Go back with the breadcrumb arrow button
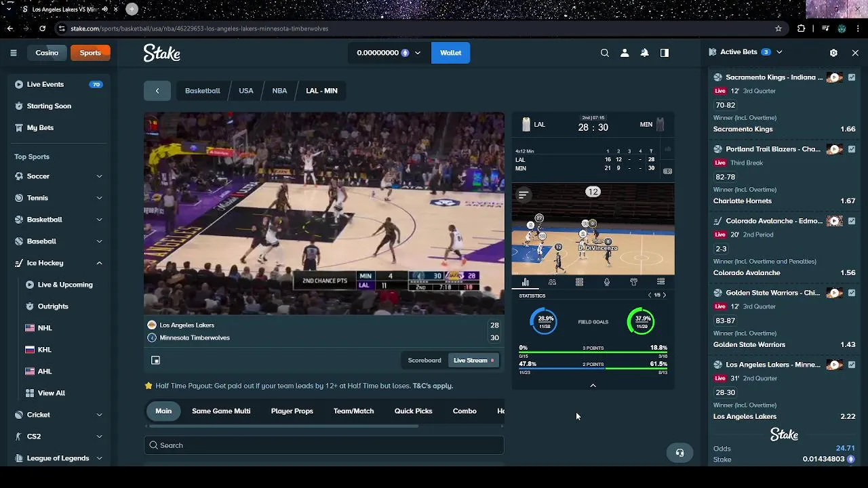Viewport: 868px width, 488px height. pyautogui.click(x=157, y=91)
